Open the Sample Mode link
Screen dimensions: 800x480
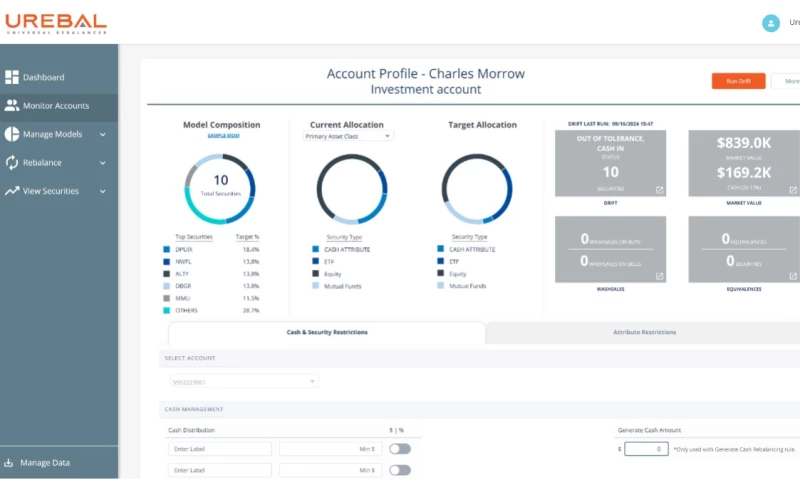222,135
